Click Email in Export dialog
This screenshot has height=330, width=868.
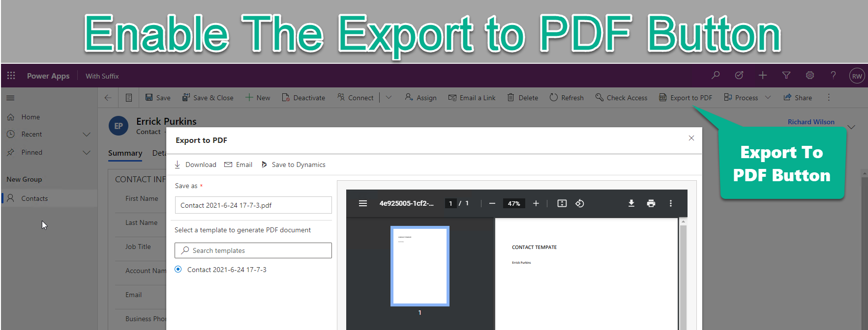pyautogui.click(x=238, y=165)
